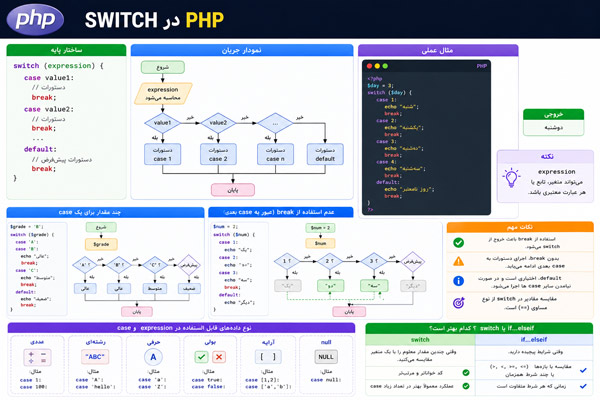Click the بولی data type label
Screen dimensions: 600x400
click(x=210, y=342)
